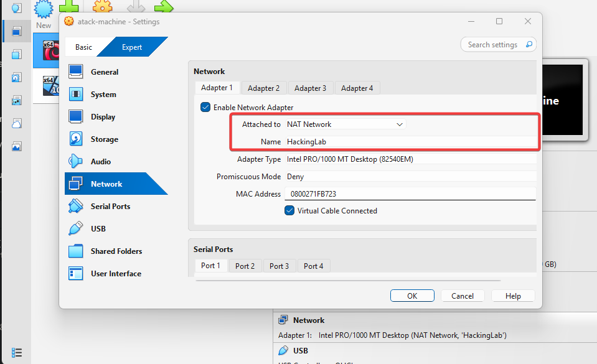Image resolution: width=597 pixels, height=364 pixels.
Task: Open the USB settings page
Action: [116, 229]
